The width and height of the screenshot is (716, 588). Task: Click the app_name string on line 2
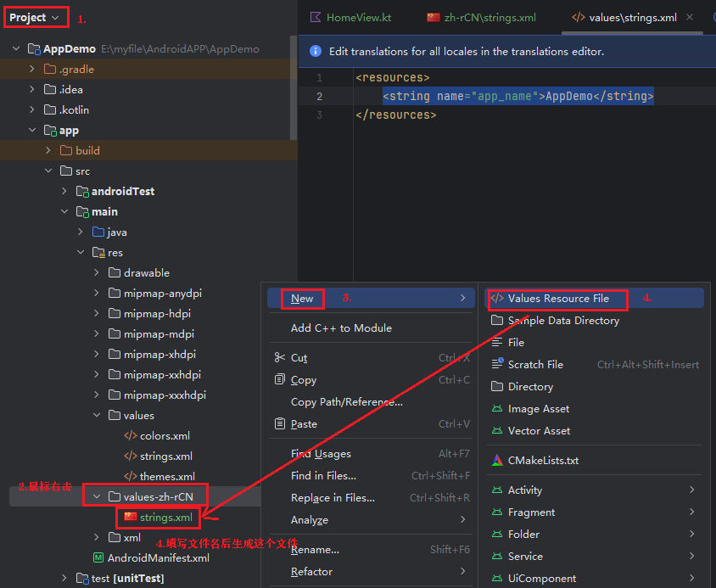pyautogui.click(x=518, y=96)
